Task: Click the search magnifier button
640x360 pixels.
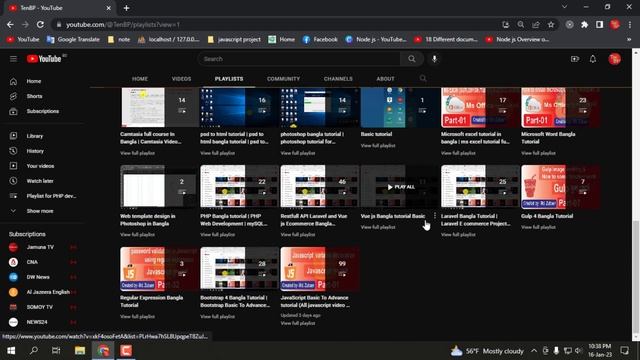Action: 412,59
